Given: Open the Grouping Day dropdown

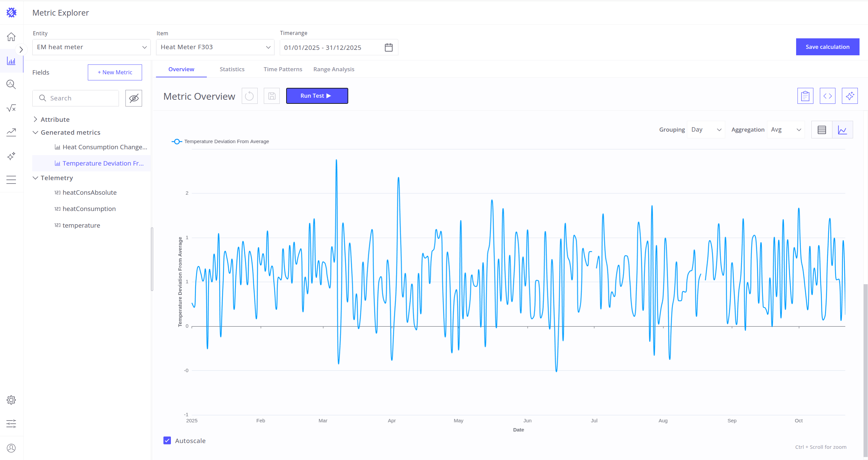Looking at the screenshot, I should tap(706, 130).
